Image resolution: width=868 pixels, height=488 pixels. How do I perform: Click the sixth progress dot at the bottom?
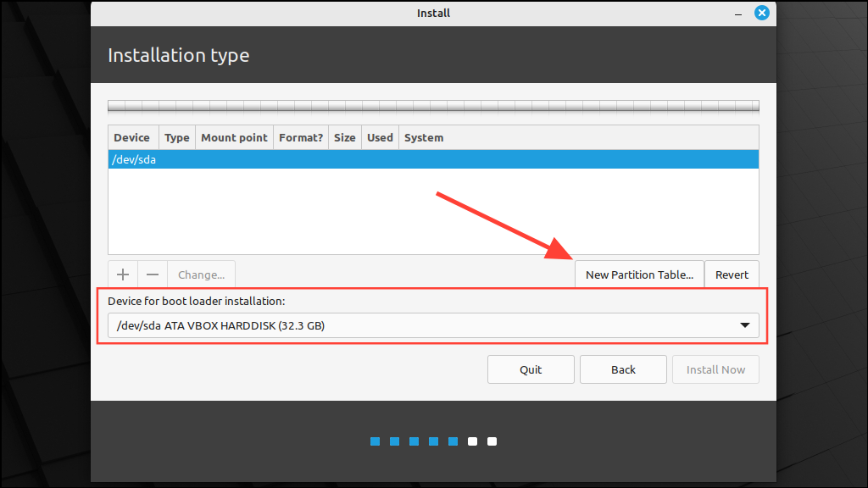[x=472, y=441]
